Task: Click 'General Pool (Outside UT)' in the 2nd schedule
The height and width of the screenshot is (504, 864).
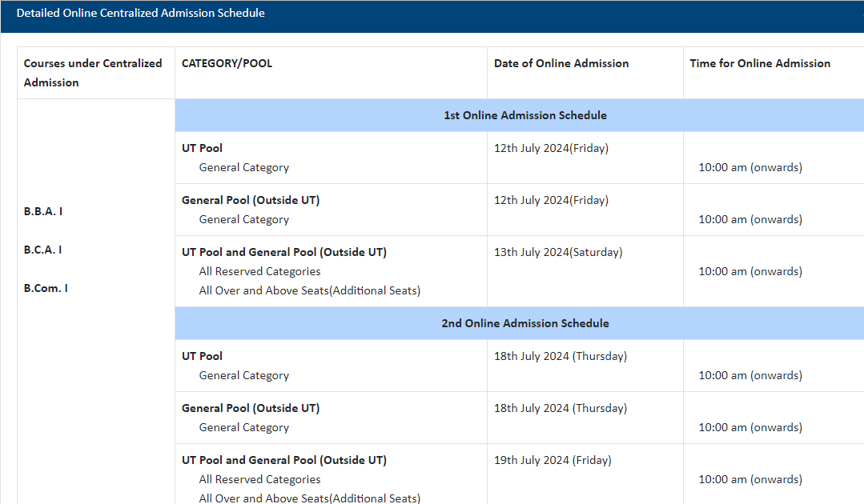Action: [251, 408]
